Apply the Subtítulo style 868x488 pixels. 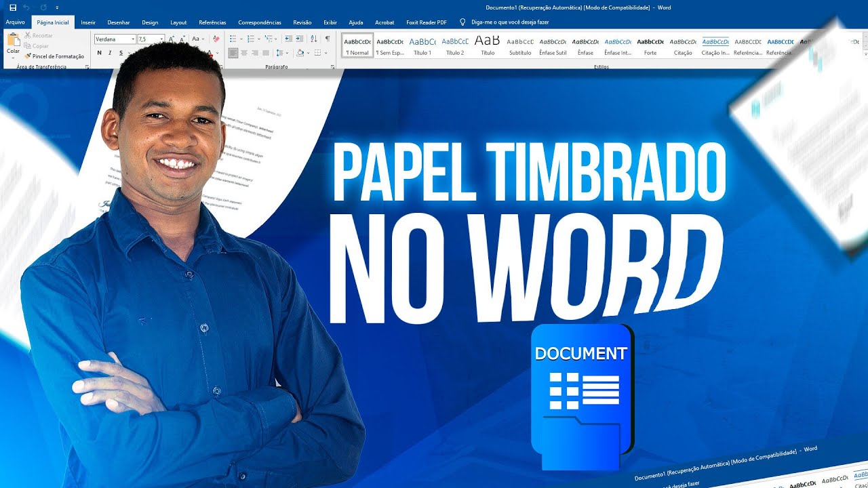point(520,45)
